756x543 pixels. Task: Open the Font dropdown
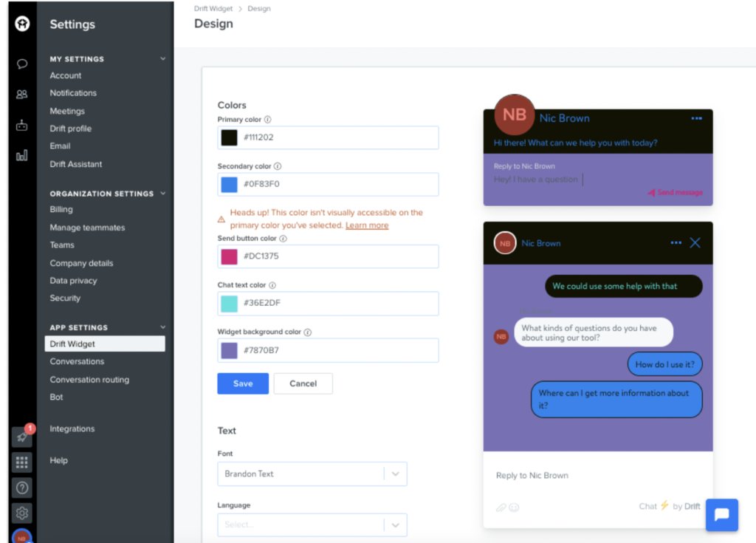[x=312, y=474]
